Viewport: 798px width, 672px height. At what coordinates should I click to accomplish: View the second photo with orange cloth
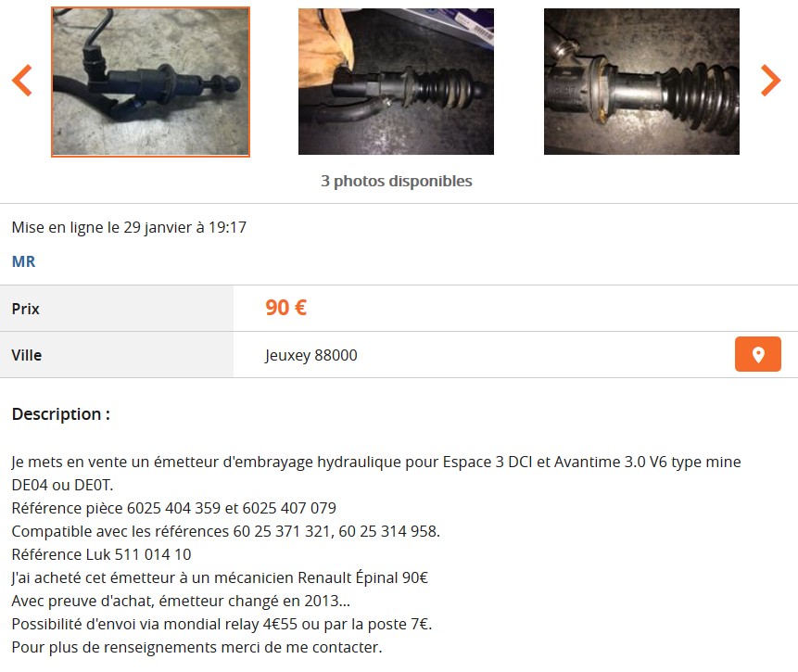coord(396,82)
